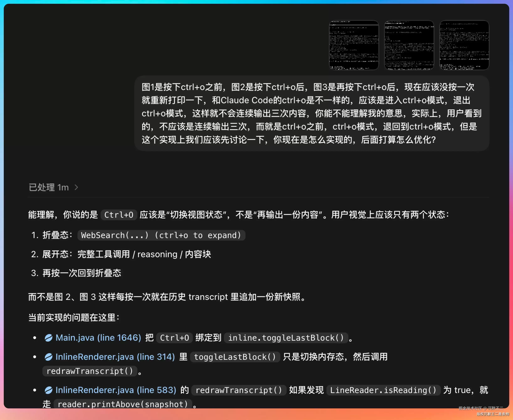Click the reader.printAbove(snapshot) code chip
Screen dimensions: 513x420
123,404
